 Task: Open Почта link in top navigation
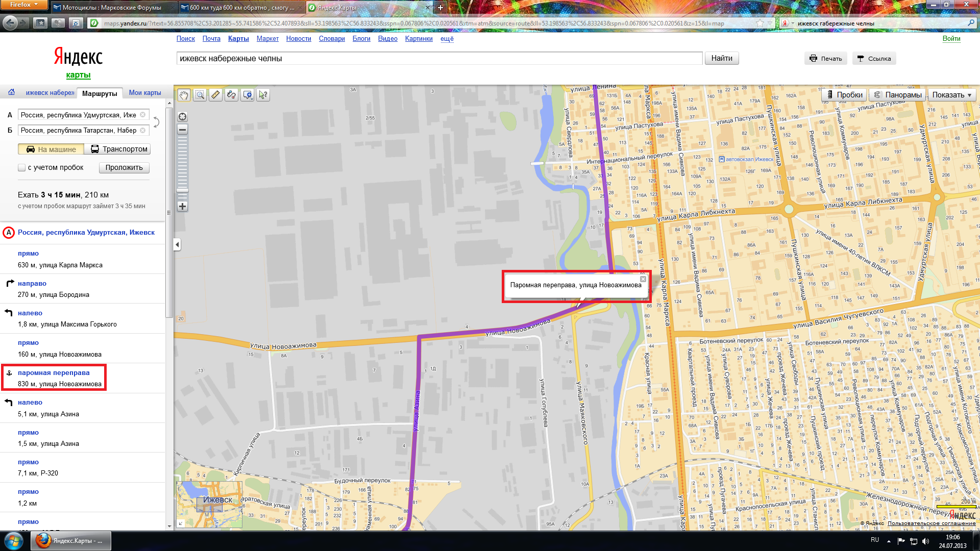coord(211,39)
